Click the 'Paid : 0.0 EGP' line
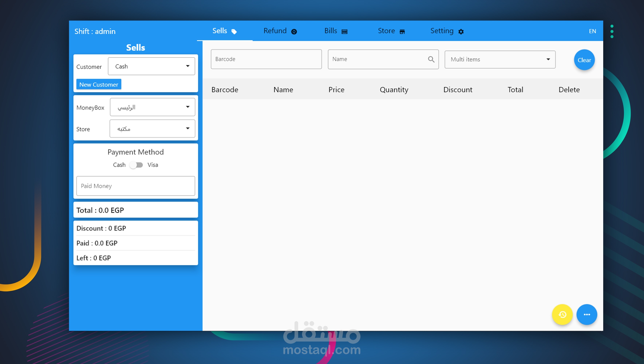 click(97, 243)
